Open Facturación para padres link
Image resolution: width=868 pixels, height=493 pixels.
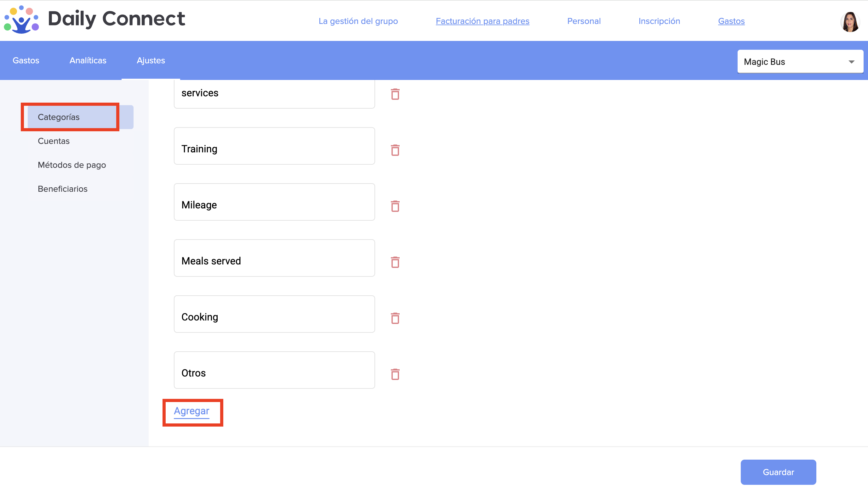coord(482,21)
